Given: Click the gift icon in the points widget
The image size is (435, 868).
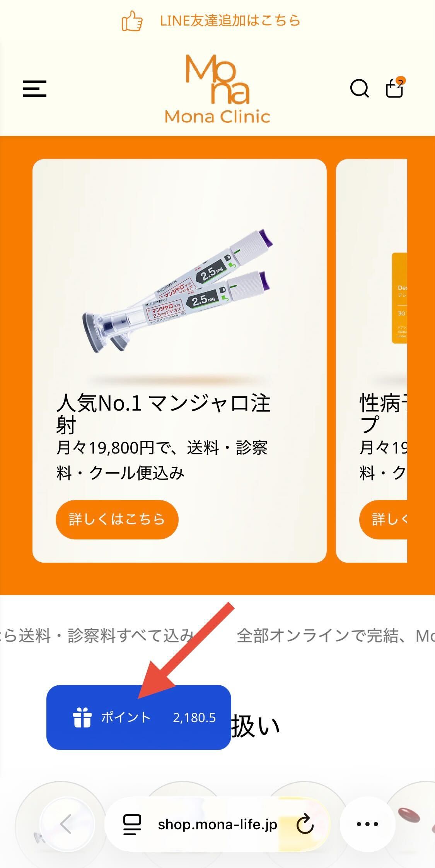Looking at the screenshot, I should [x=82, y=717].
